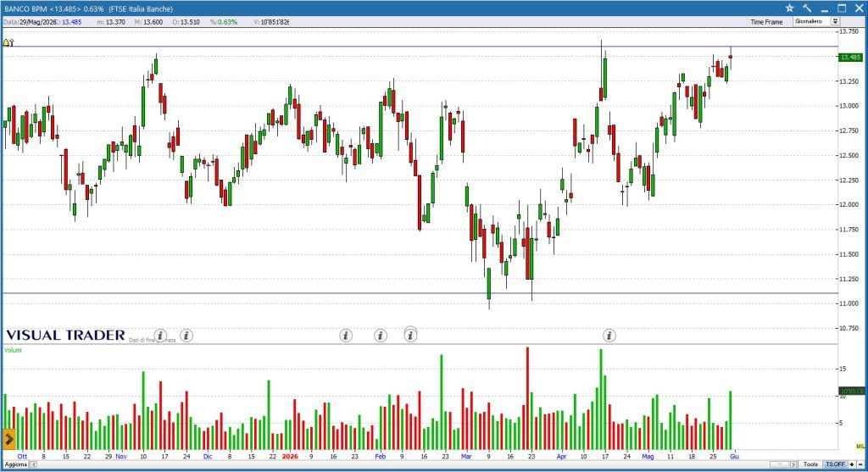Click the maximum price M: 13.600
Image resolution: width=868 pixels, height=472 pixels.
pyautogui.click(x=148, y=22)
